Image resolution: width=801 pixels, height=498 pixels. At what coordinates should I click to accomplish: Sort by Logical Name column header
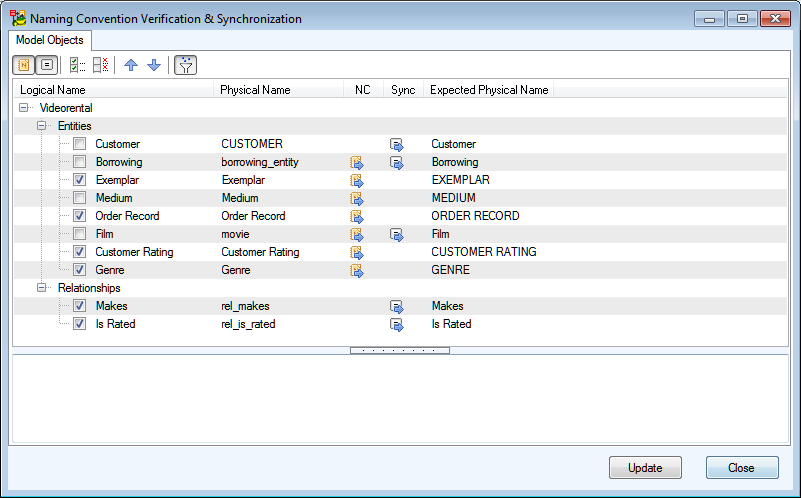pos(113,90)
